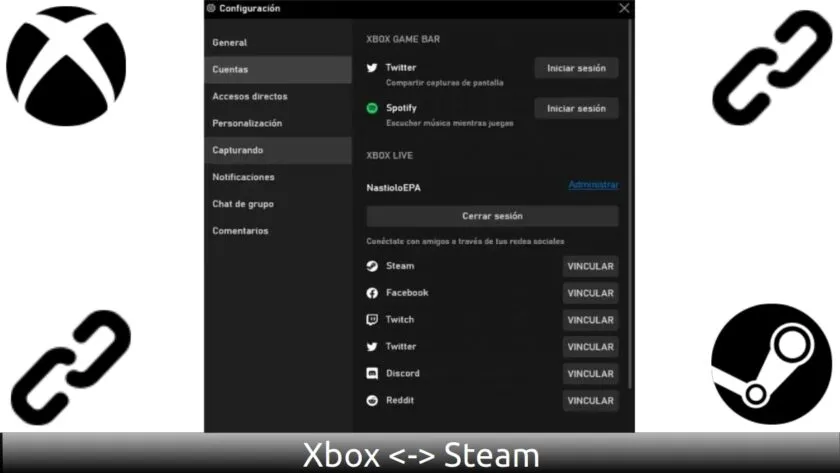Click the NastioloEPA account name
Image resolution: width=840 pixels, height=473 pixels.
click(393, 188)
